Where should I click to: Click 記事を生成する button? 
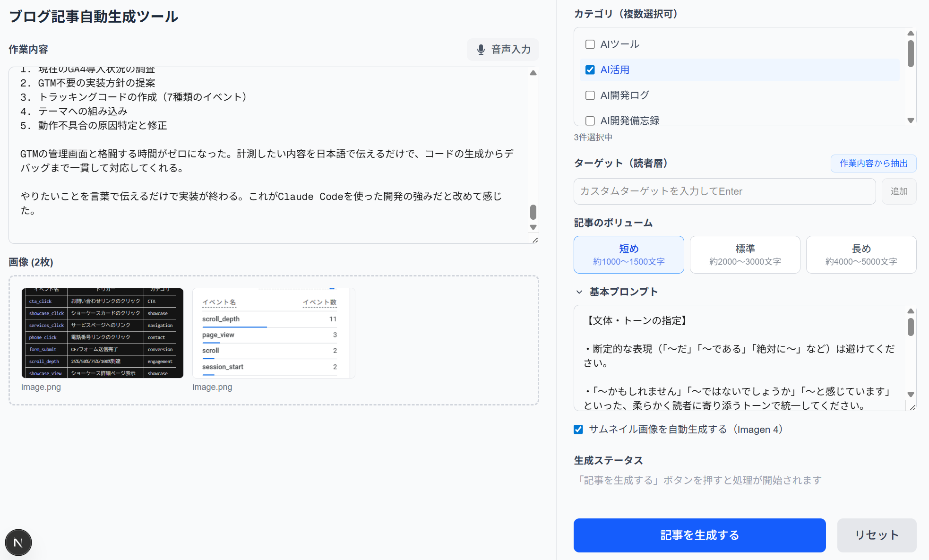699,535
